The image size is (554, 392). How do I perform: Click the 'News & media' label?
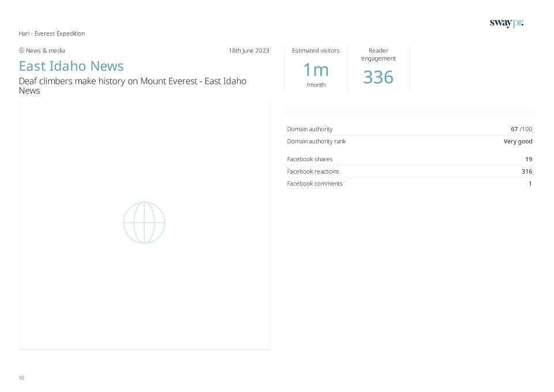click(x=46, y=51)
